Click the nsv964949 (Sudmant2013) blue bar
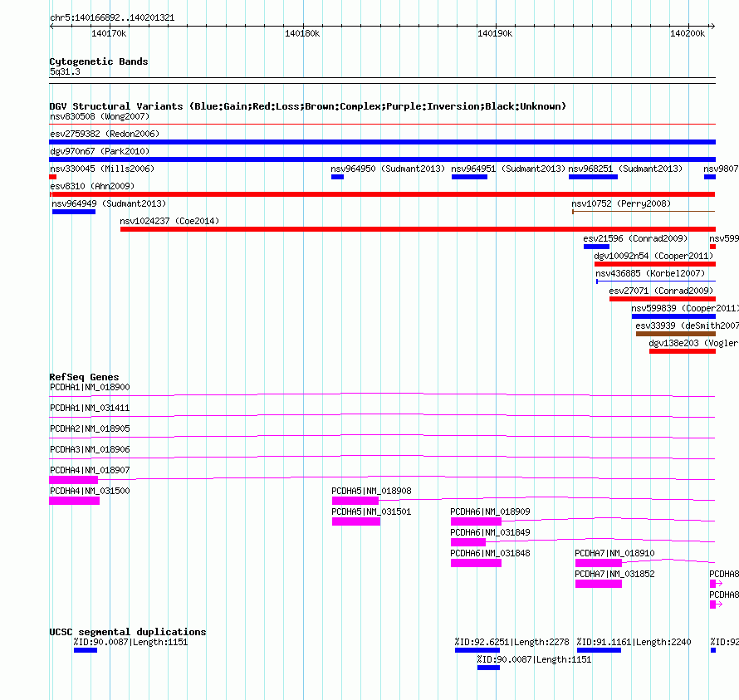Image resolution: width=739 pixels, height=700 pixels. click(x=74, y=212)
